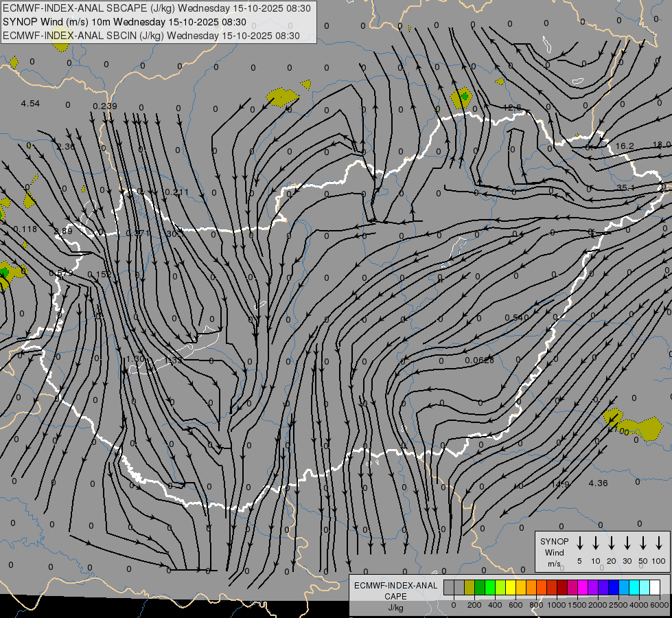
Task: Click the SYNOP Wind m/s legend label
Action: click(554, 552)
